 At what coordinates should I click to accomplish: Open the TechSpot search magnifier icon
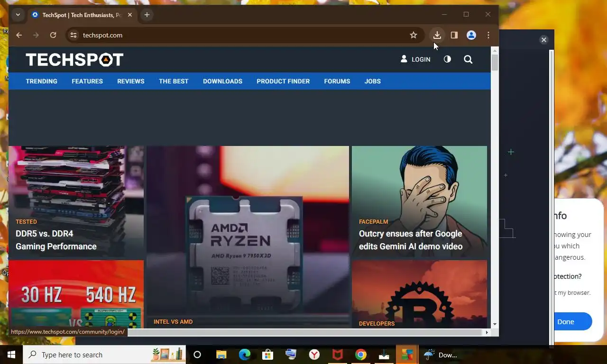pyautogui.click(x=468, y=59)
